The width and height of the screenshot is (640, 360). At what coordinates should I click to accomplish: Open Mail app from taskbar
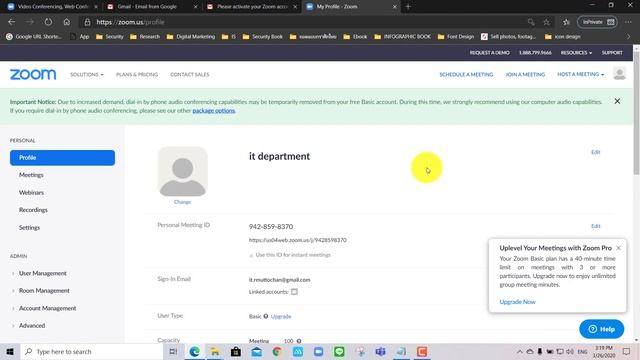[256, 351]
